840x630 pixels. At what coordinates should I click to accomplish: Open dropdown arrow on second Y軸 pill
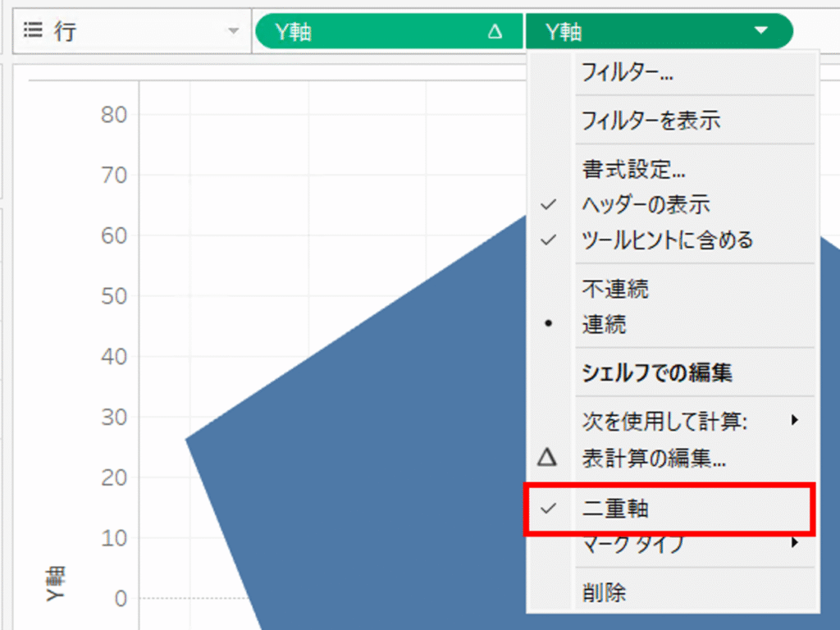coord(760,31)
